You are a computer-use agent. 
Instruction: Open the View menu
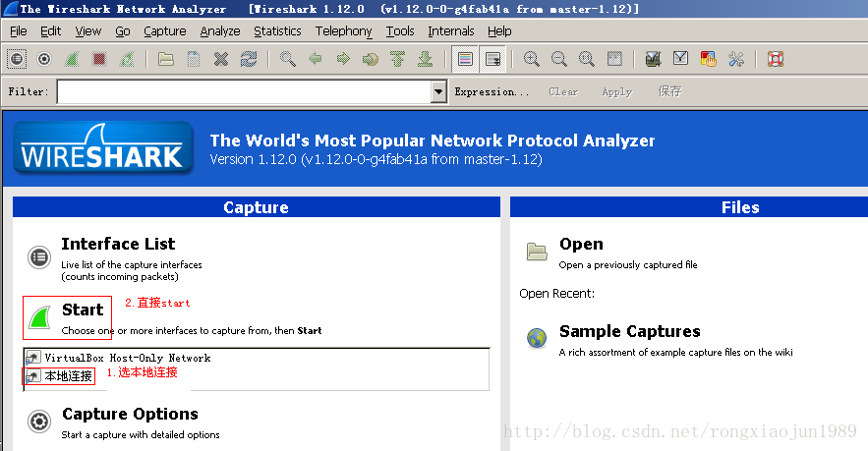tap(88, 31)
